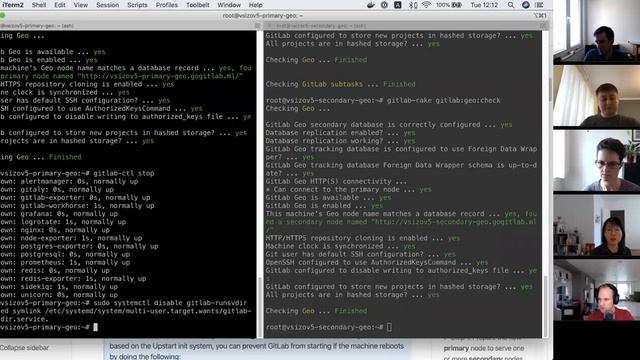Viewport: 640px width, 360px height.
Task: Open Notification Center list icon
Action: point(539,5)
